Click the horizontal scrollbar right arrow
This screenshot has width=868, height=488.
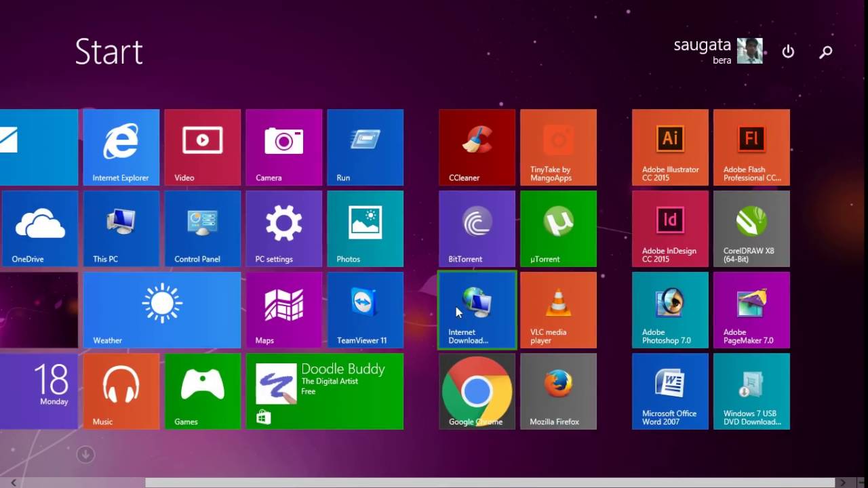(843, 483)
